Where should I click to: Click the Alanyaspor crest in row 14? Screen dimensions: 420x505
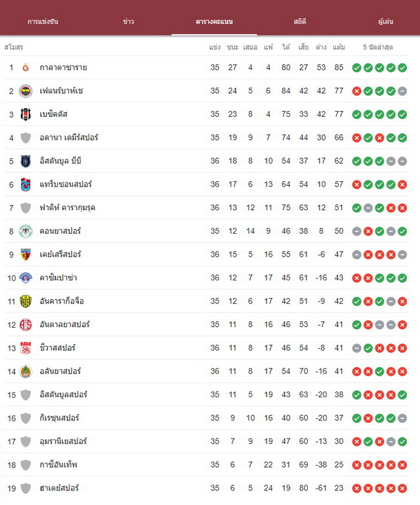point(26,371)
